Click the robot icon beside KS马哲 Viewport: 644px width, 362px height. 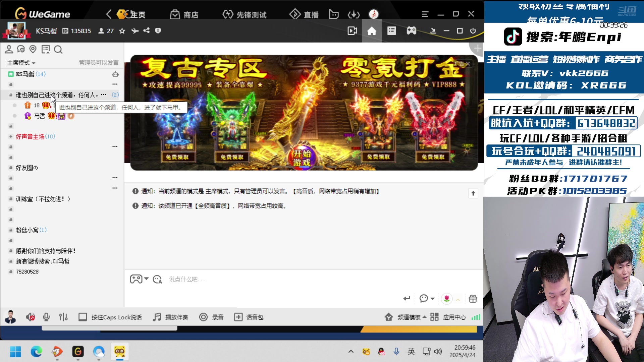(x=115, y=74)
